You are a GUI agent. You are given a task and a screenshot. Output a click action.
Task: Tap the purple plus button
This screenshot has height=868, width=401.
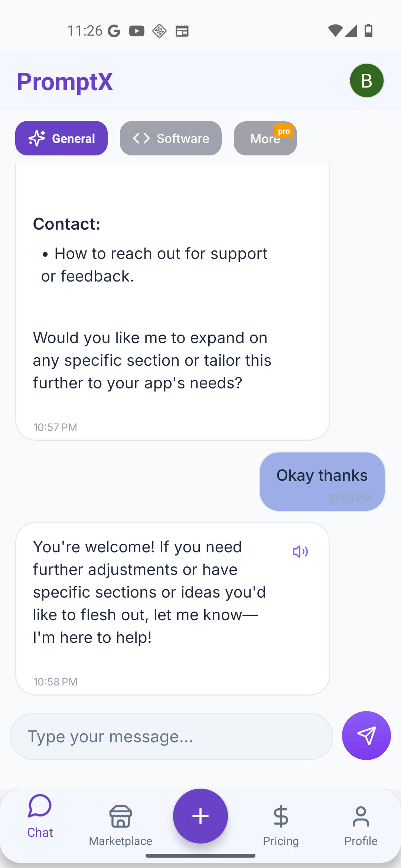point(200,816)
